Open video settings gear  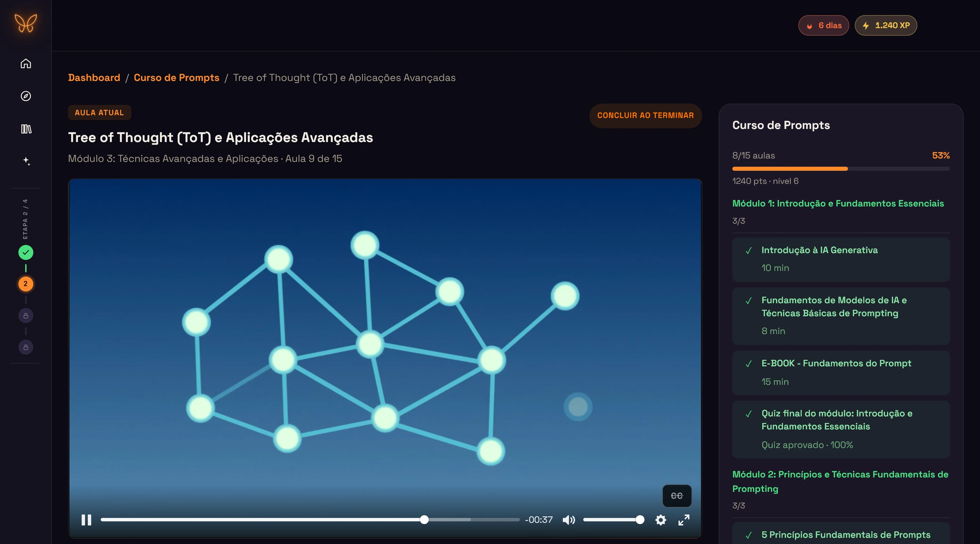661,520
